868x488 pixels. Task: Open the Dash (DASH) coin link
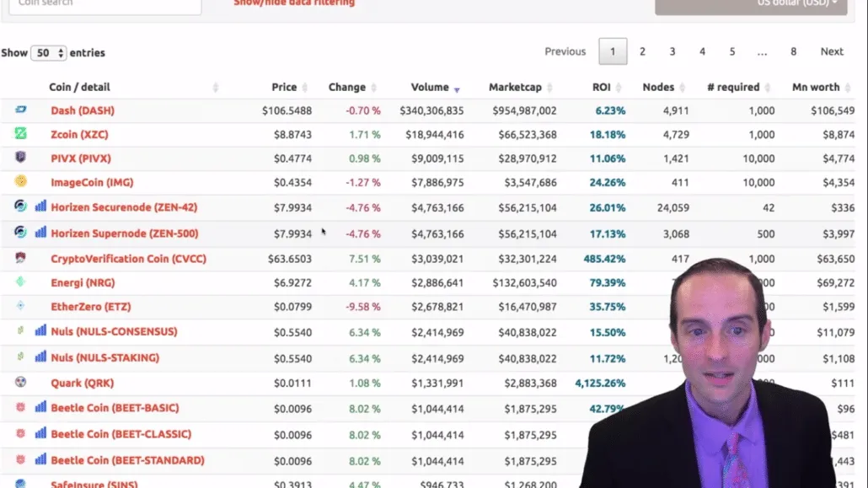[x=83, y=110]
